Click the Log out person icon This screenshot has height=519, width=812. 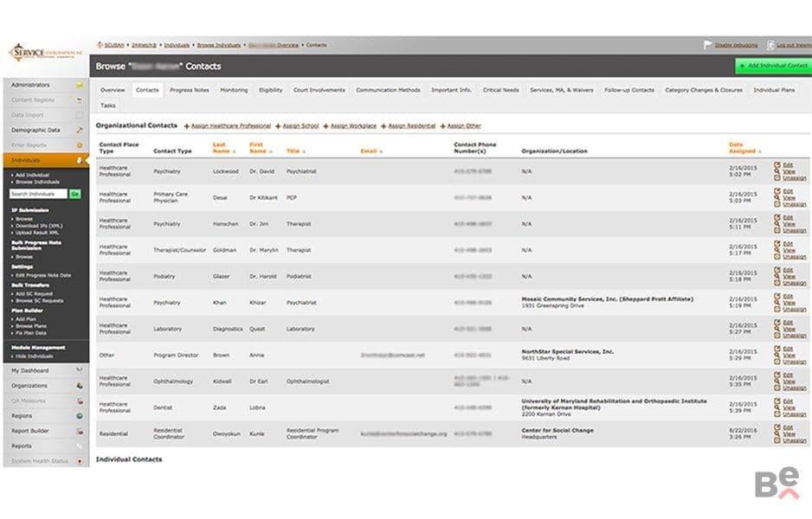[x=770, y=45]
